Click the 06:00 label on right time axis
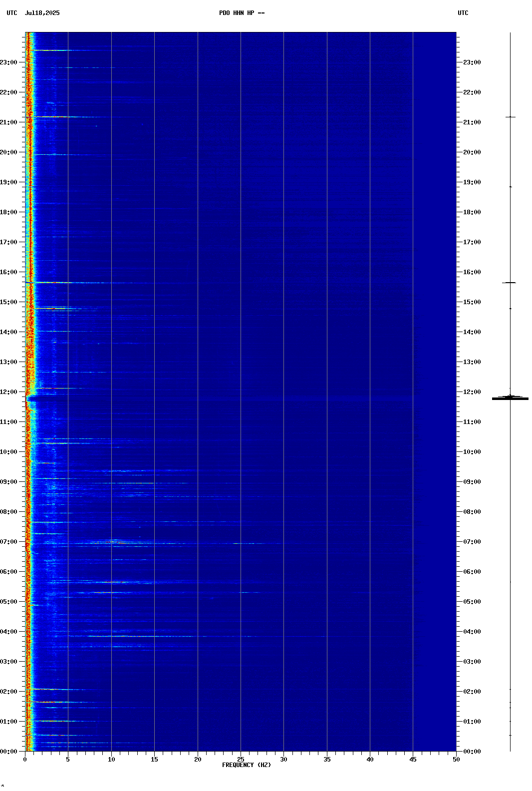The image size is (532, 791). pyautogui.click(x=472, y=572)
